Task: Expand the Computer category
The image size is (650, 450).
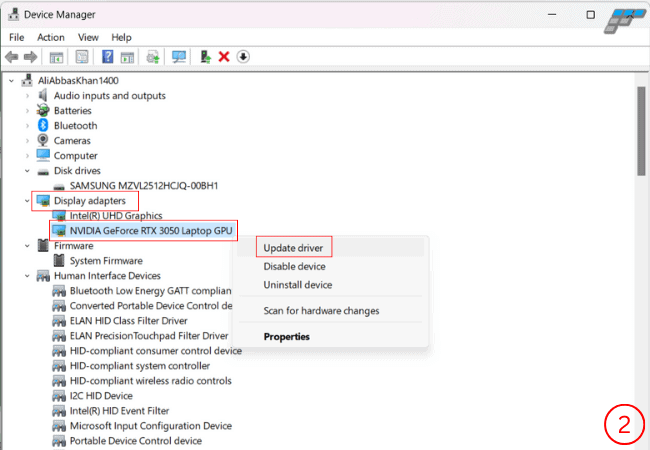Action: 27,156
